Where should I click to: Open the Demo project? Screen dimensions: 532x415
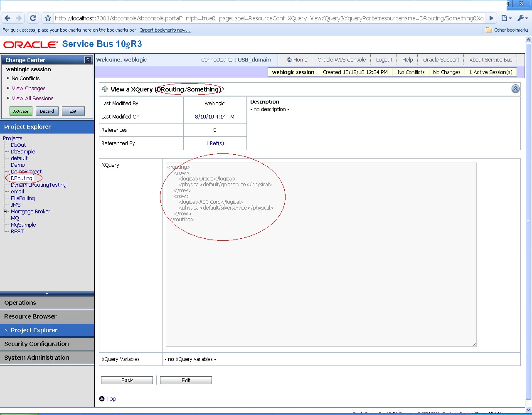tap(18, 165)
